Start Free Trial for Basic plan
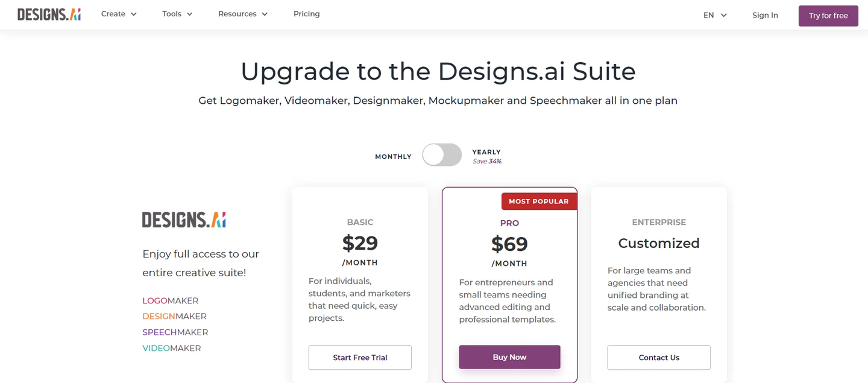This screenshot has height=383, width=868. tap(360, 358)
